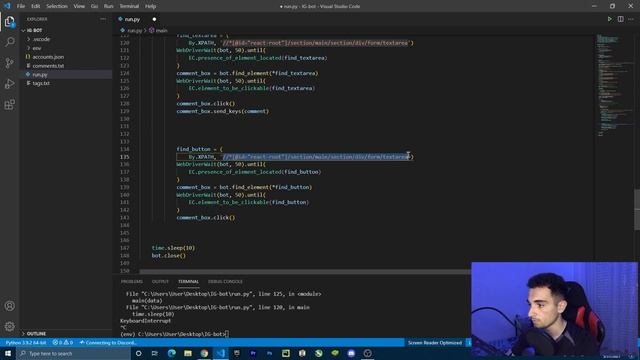Click comment_box.send_keys(comment) on line 129
The image size is (640, 360).
(222, 111)
